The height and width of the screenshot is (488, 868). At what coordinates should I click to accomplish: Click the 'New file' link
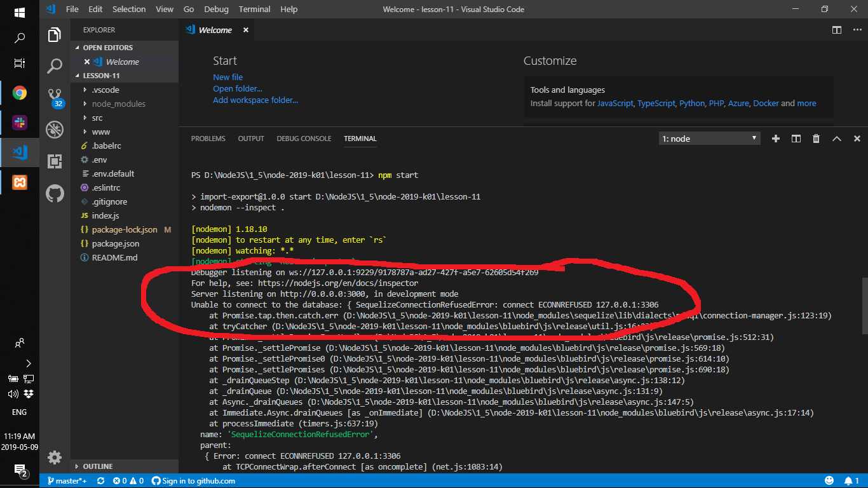227,77
